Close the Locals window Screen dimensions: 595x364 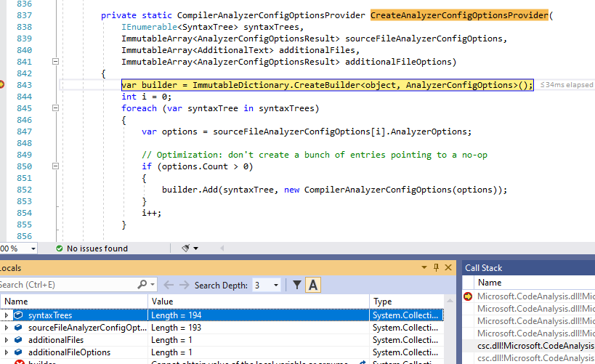(448, 267)
